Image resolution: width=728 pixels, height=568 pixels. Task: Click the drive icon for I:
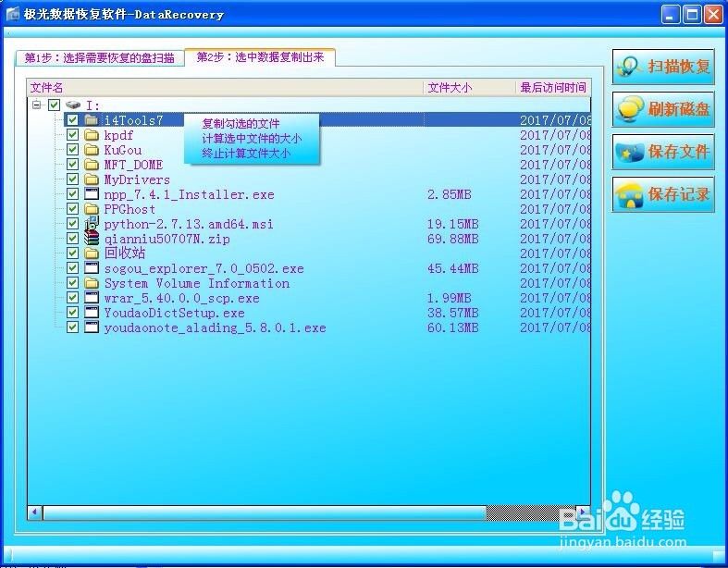pyautogui.click(x=73, y=105)
